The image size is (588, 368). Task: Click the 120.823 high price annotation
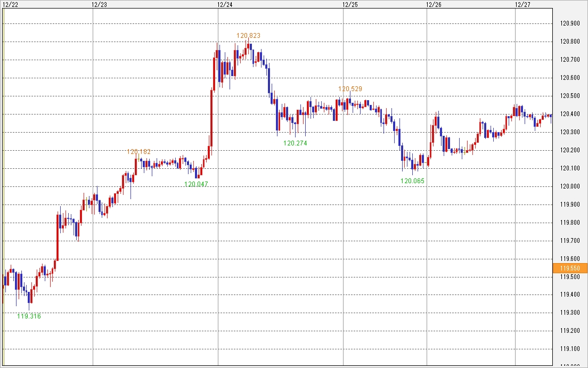249,36
